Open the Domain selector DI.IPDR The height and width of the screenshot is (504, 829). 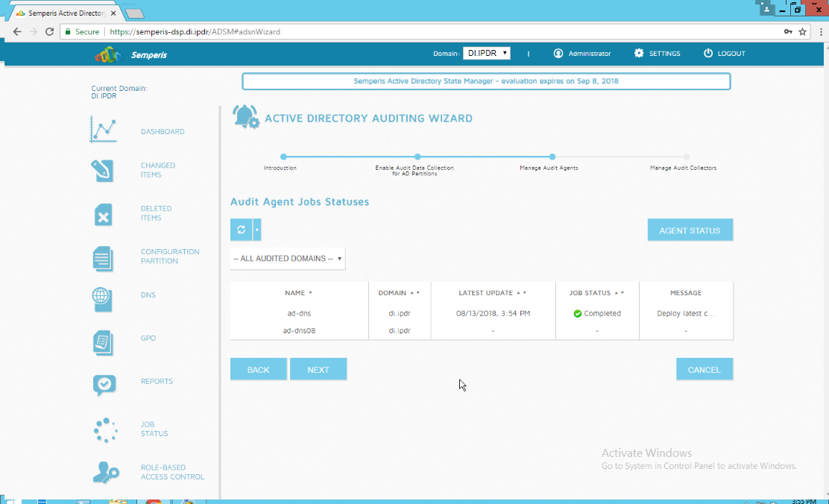(x=486, y=54)
